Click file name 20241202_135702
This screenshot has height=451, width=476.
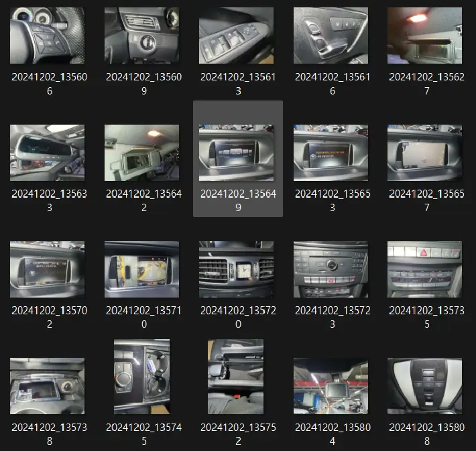pos(50,318)
